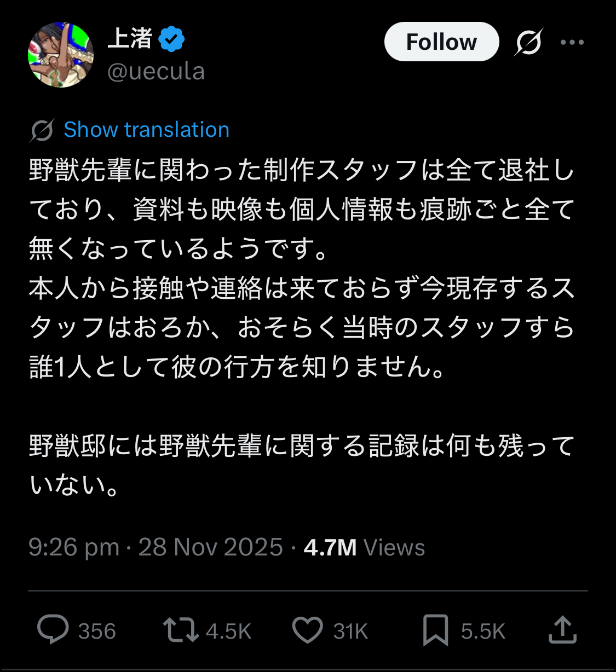Bookmark the post with the bookmark icon
This screenshot has width=616, height=672.
click(435, 630)
